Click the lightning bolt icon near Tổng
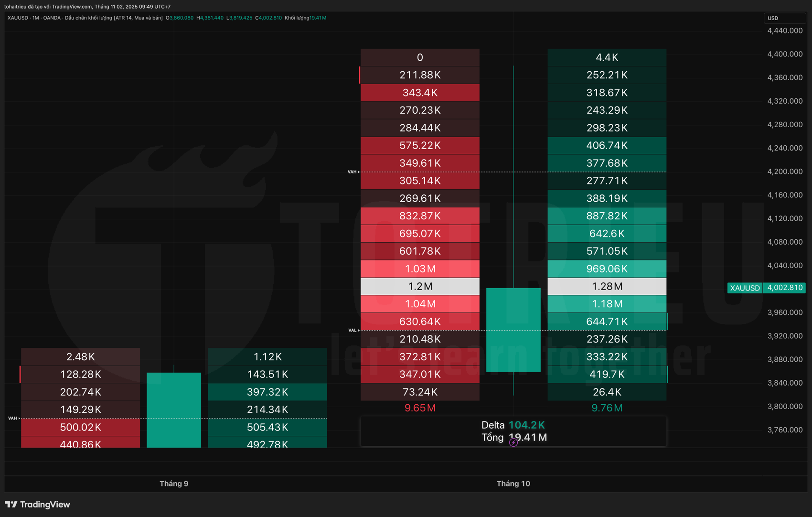 513,442
